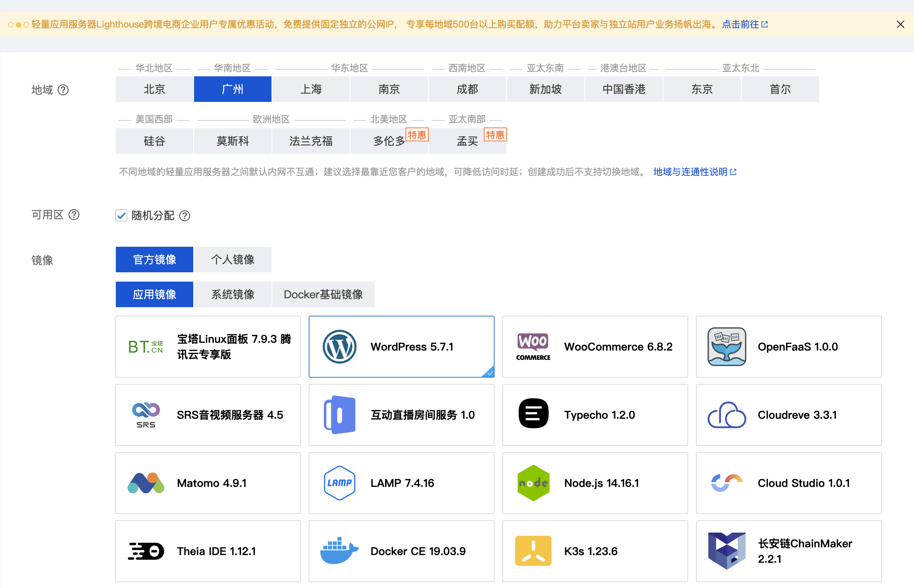The image size is (914, 588).
Task: Choose the 首尔 region
Action: pos(780,89)
